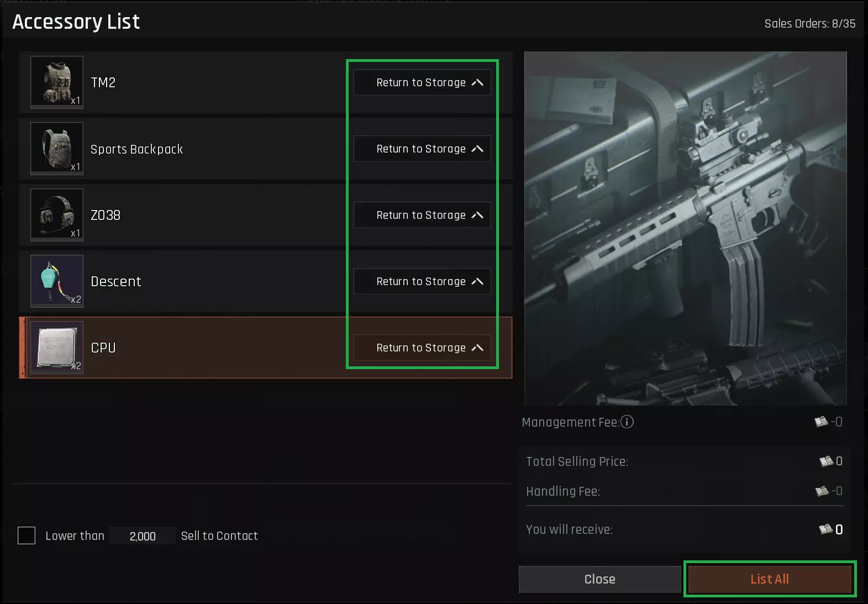
Task: Click the 2,000 price threshold field
Action: point(143,536)
